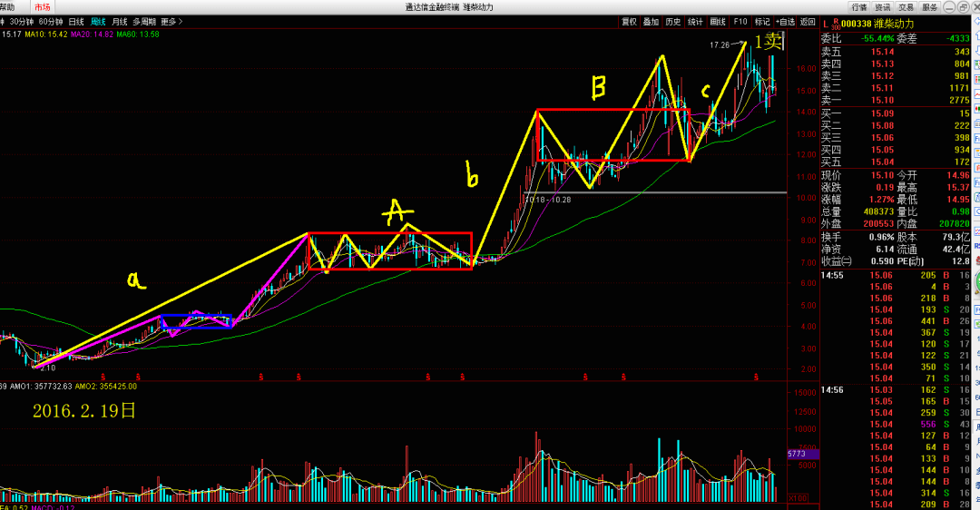Click the MA60: 13.58 indicator label

[137, 34]
